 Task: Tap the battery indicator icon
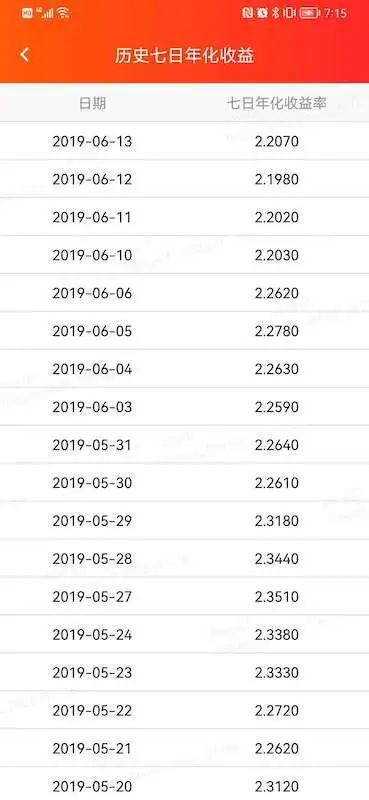click(x=310, y=13)
